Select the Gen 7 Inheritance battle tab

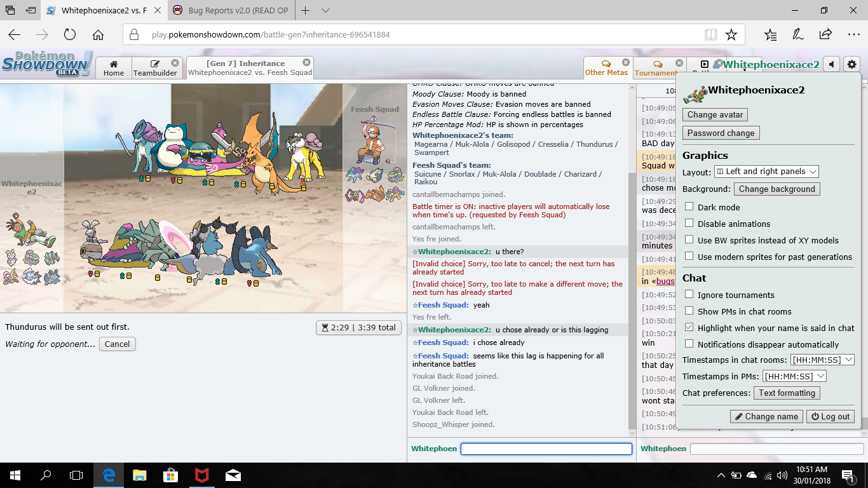click(249, 68)
